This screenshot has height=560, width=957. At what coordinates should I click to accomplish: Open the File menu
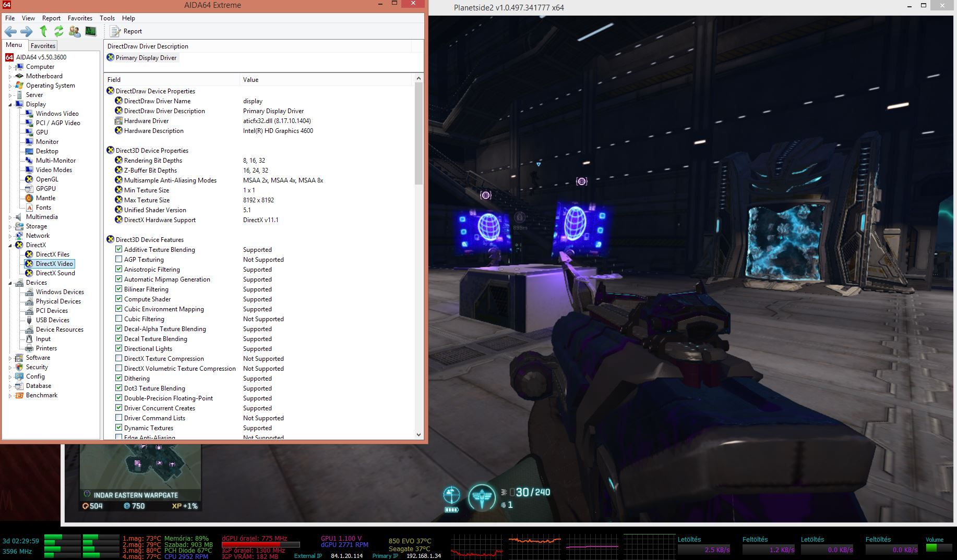(10, 18)
